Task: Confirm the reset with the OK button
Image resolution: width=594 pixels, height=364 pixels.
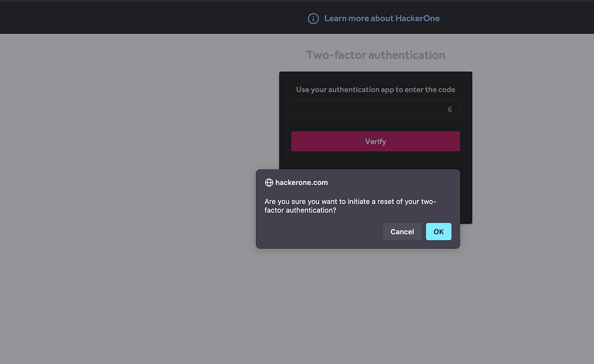Action: (x=439, y=232)
